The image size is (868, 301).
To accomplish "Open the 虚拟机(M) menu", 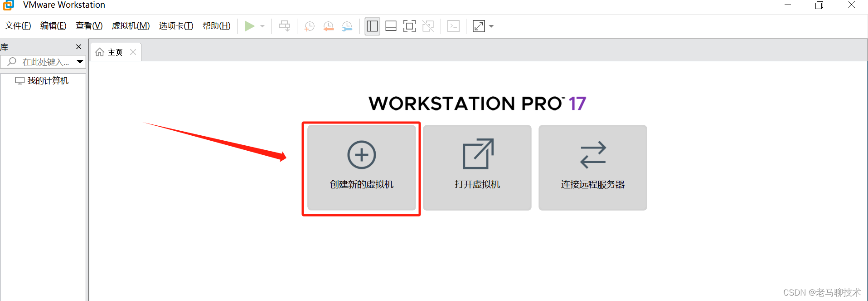I will pos(131,26).
